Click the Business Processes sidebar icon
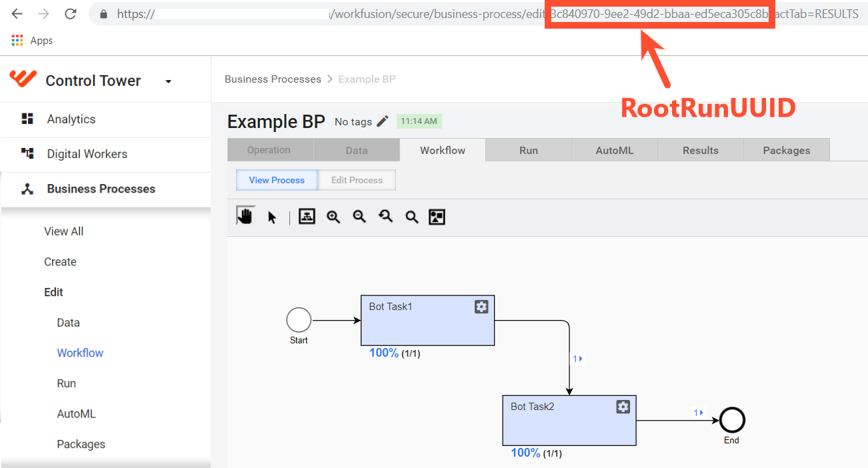 (27, 189)
